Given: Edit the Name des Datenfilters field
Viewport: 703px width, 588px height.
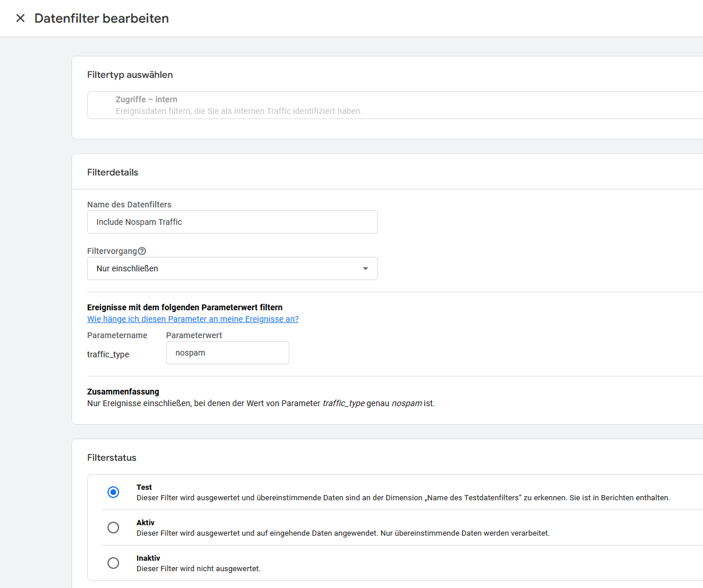Looking at the screenshot, I should point(232,222).
